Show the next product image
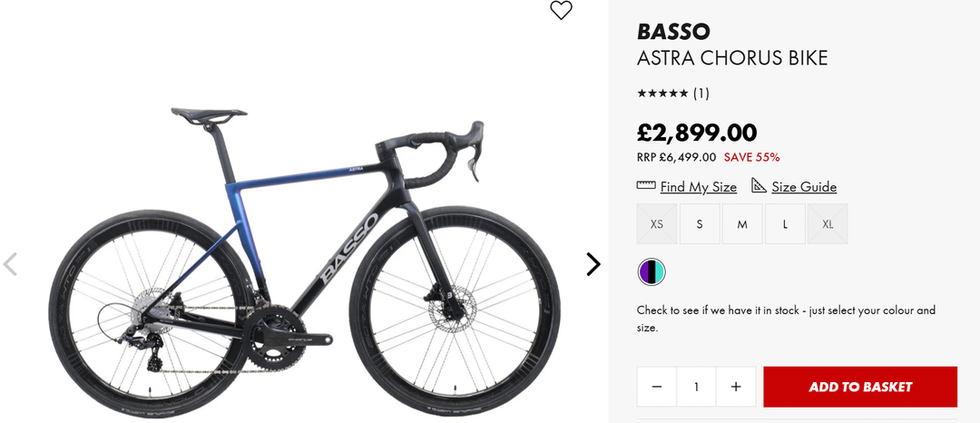 pos(593,264)
